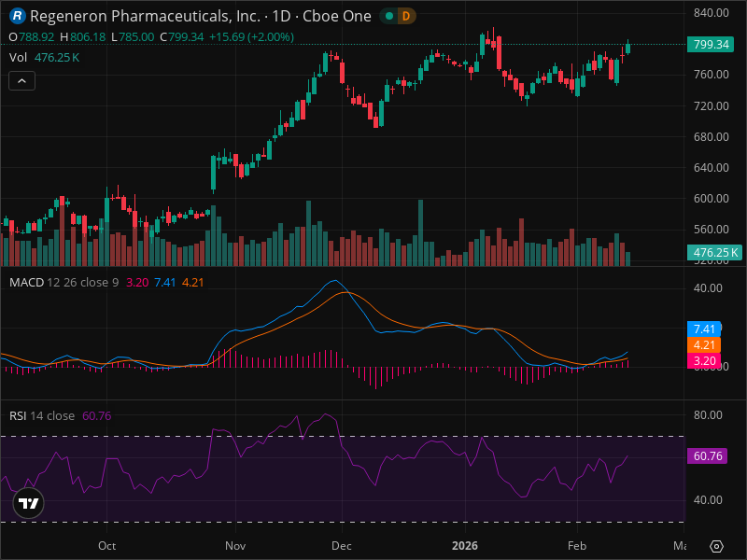Click the 80.00 RSI scale label

708,415
